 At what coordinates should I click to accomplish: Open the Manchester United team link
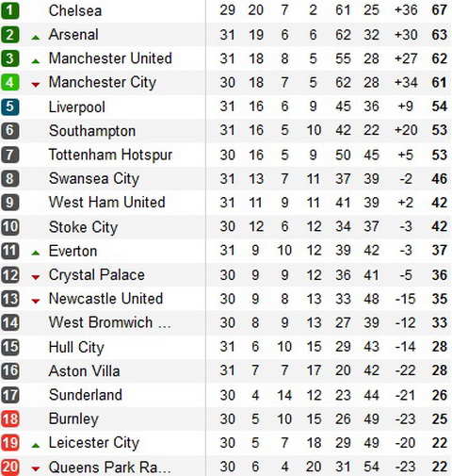click(110, 58)
